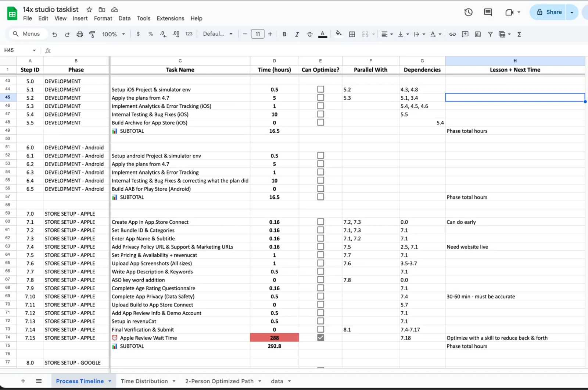Apply strikethrough formatting
588x390 pixels.
(310, 34)
